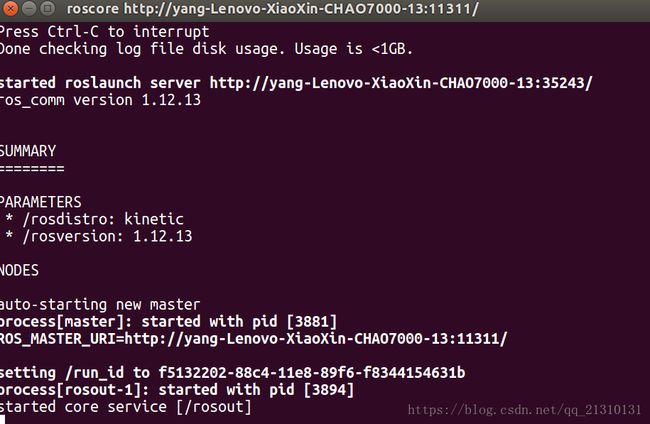Click the NODES heading
The image size is (650, 424).
(x=19, y=271)
